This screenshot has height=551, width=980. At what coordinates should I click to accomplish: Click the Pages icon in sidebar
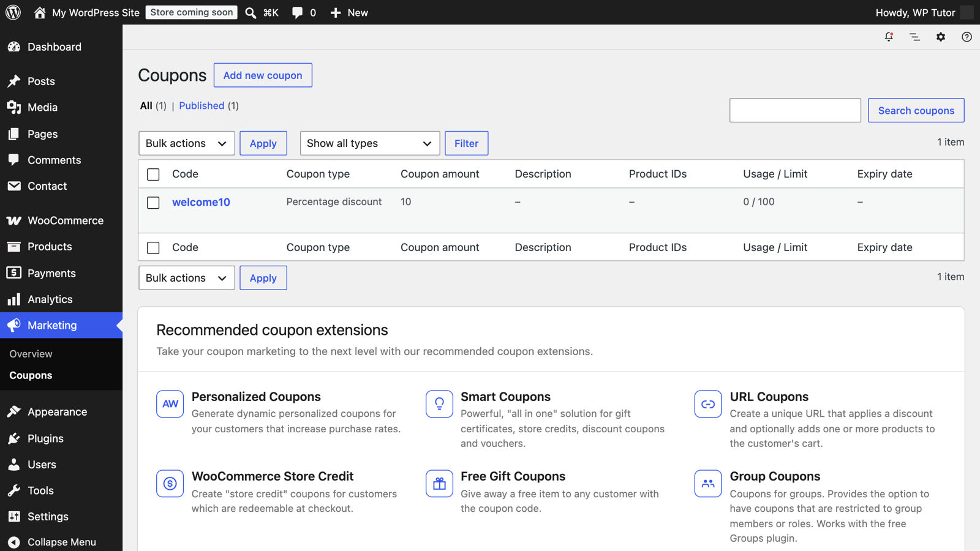pos(14,133)
